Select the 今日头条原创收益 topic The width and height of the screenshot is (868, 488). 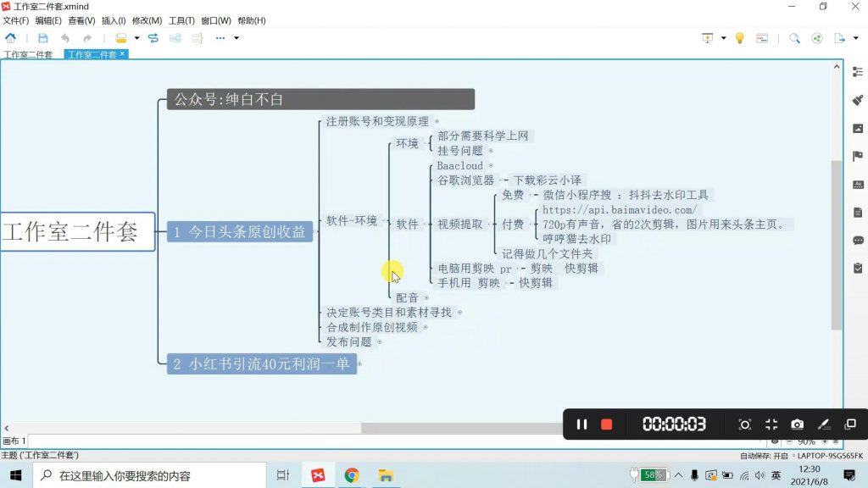(x=240, y=232)
